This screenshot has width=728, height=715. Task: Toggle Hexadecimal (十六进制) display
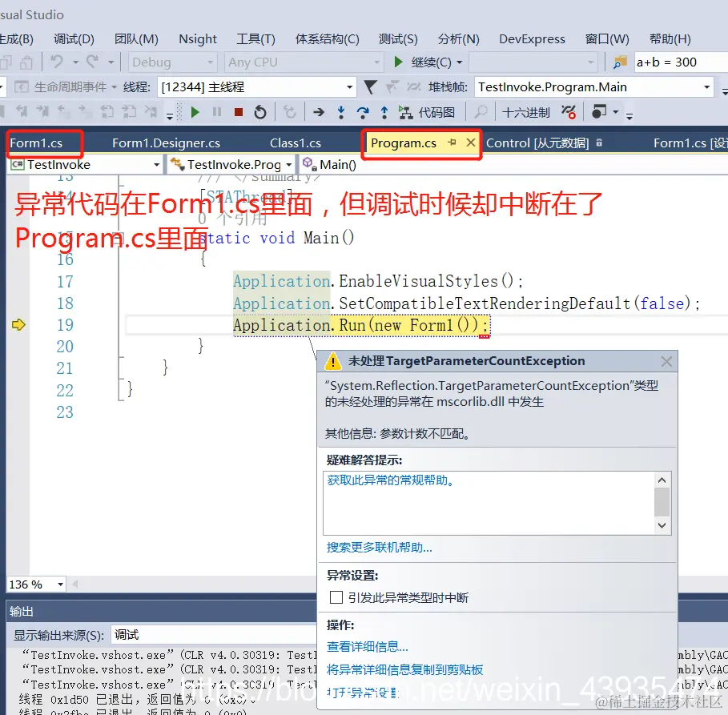coord(525,112)
